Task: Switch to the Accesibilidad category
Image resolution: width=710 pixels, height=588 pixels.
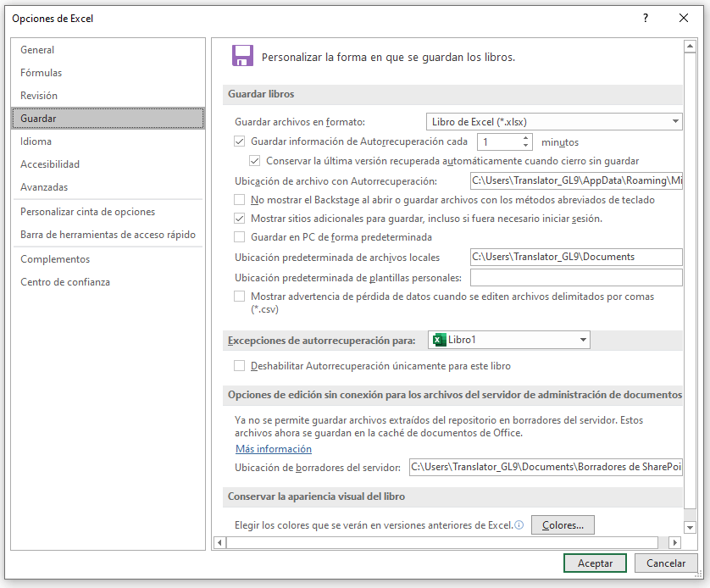Action: point(108,164)
